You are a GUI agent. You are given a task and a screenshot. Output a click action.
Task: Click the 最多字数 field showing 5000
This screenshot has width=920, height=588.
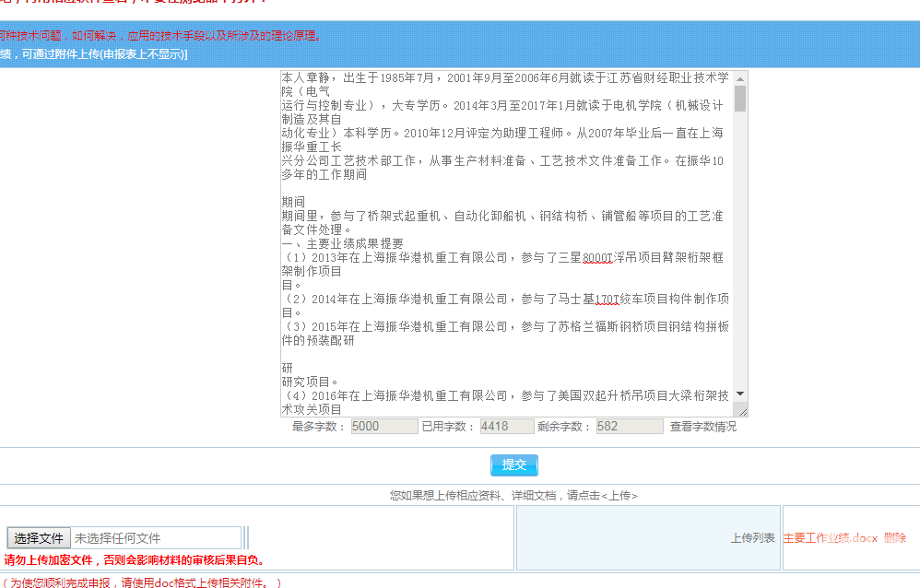384,427
